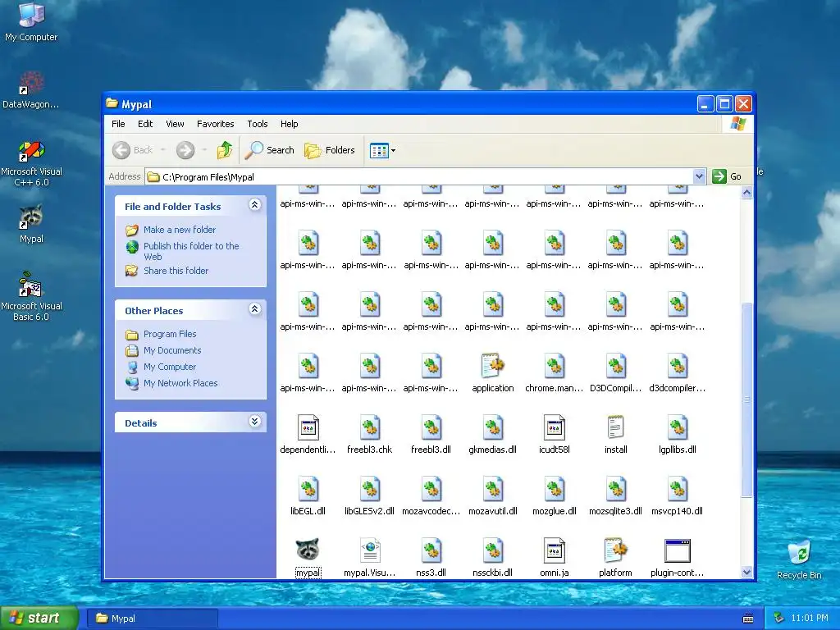The image size is (840, 630).
Task: Expand the Details panel
Action: 255,422
